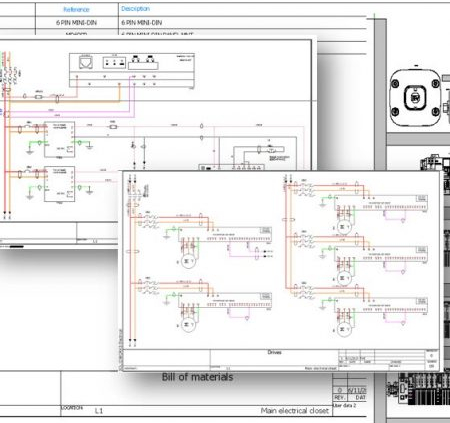The height and width of the screenshot is (423, 450).
Task: Select the top-right motor symbol in Drives sheet
Action: click(344, 227)
